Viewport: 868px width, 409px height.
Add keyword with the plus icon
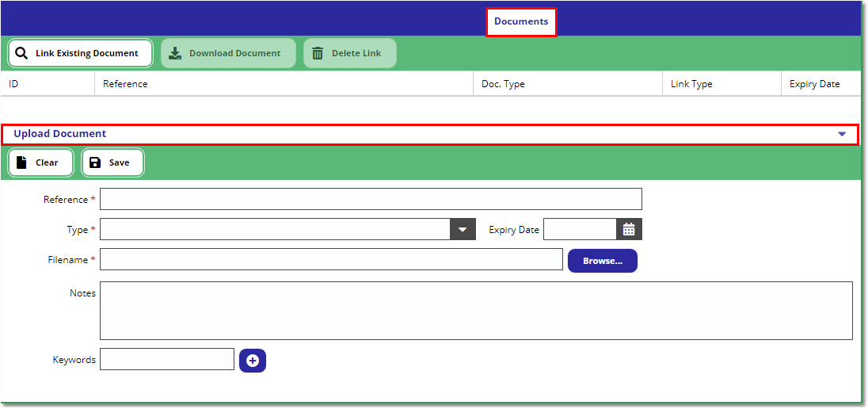tap(253, 361)
